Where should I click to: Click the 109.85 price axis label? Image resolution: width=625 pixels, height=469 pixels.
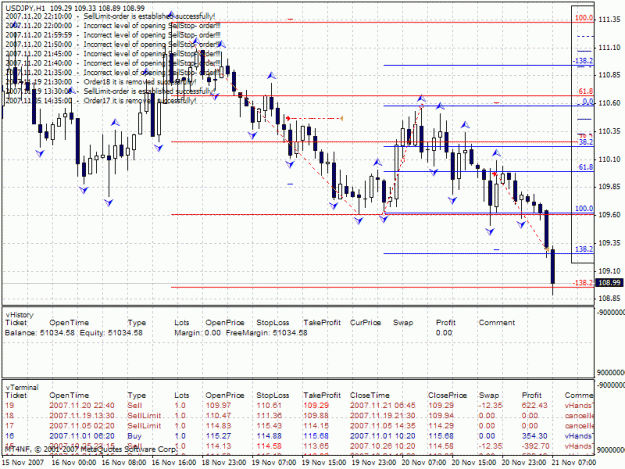(609, 186)
